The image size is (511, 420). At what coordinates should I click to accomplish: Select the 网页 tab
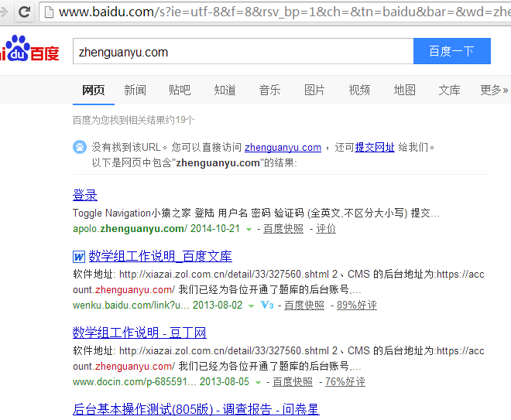tap(94, 90)
